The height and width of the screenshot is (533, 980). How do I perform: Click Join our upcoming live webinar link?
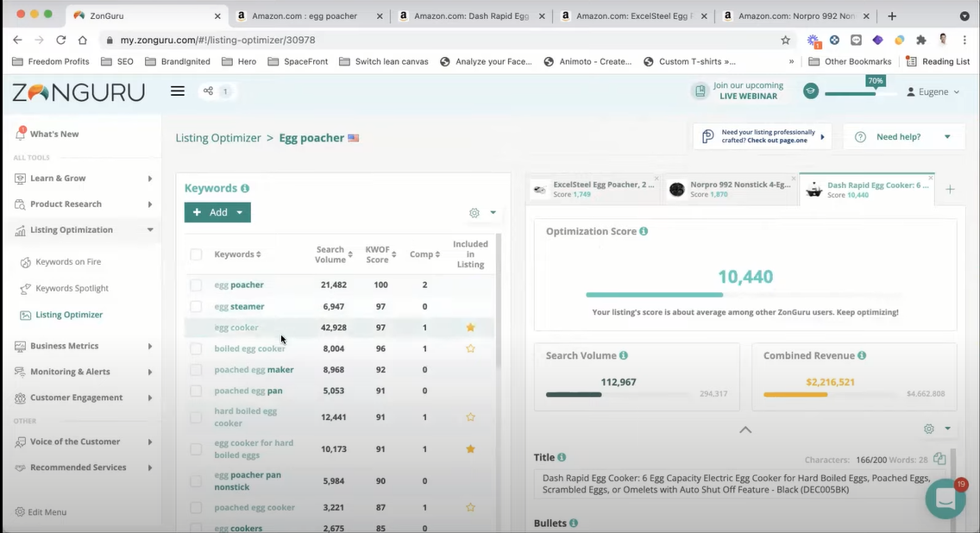[x=747, y=91]
